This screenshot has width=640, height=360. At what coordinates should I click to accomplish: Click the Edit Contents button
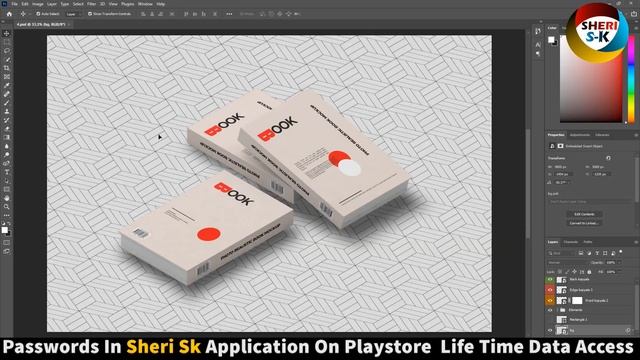tap(584, 214)
